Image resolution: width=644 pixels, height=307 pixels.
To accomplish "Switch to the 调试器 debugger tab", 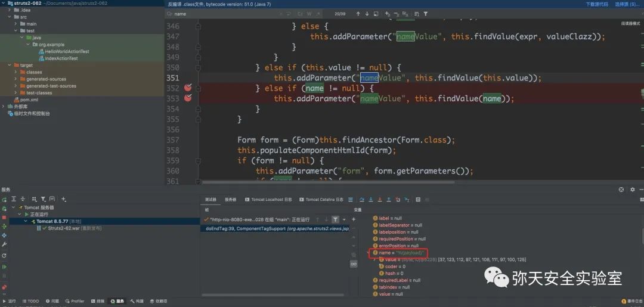I will 210,200.
